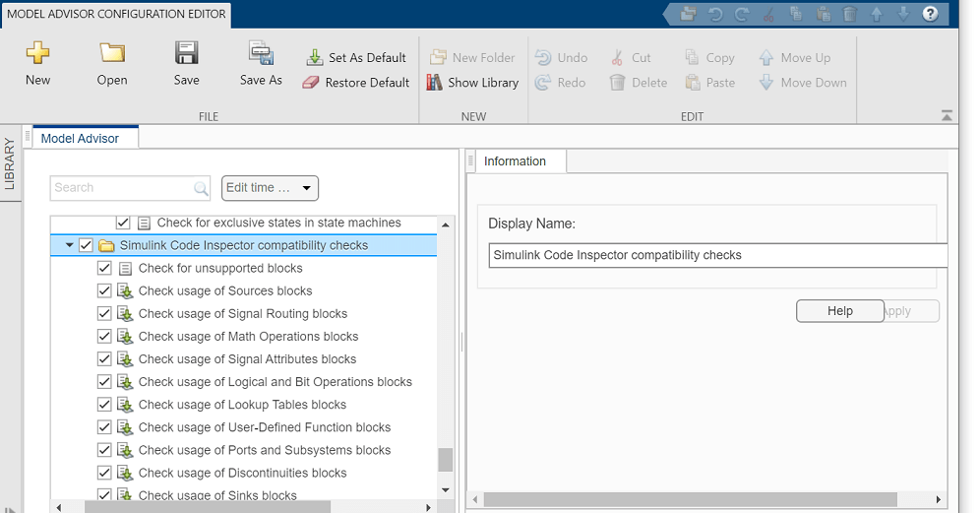Click the quick-access redo icon in title bar
The width and height of the screenshot is (980, 513).
click(x=742, y=14)
